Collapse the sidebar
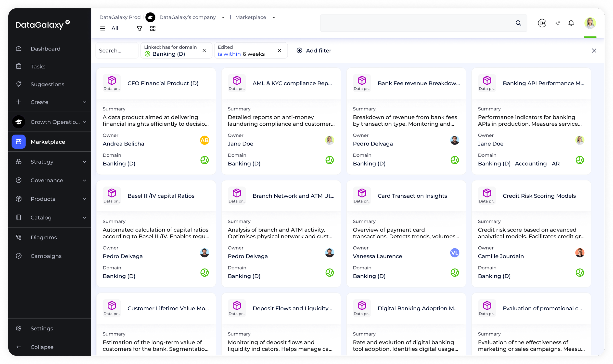 coord(42,347)
